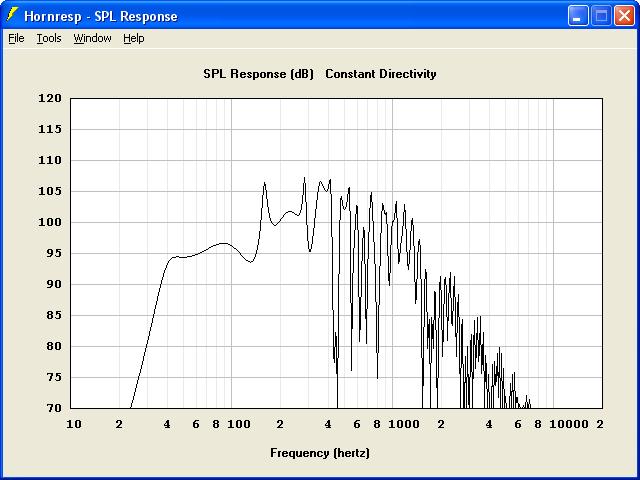Click the 115 dB axis value
Screen dimensions: 640x480
50,129
